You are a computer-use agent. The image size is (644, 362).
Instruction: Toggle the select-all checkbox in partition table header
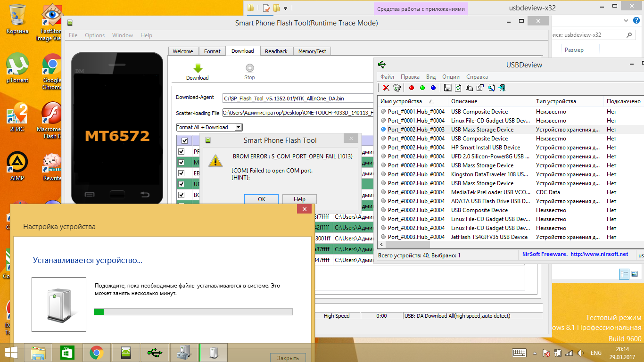click(184, 140)
